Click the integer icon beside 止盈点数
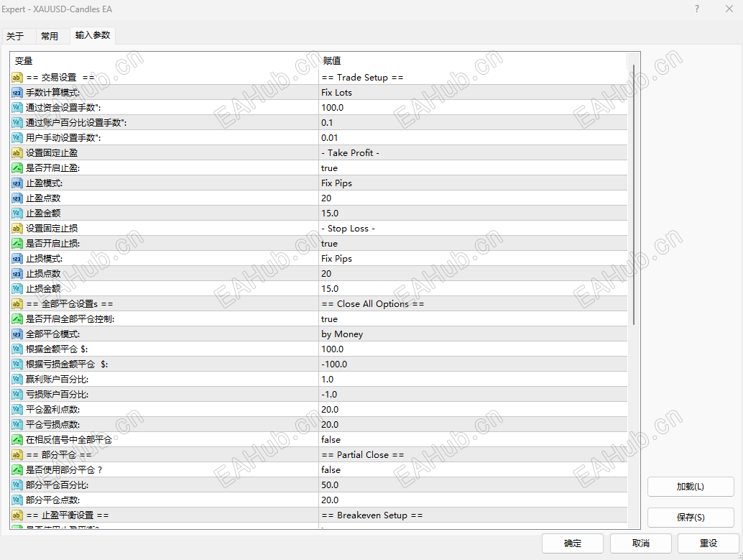 [17, 198]
